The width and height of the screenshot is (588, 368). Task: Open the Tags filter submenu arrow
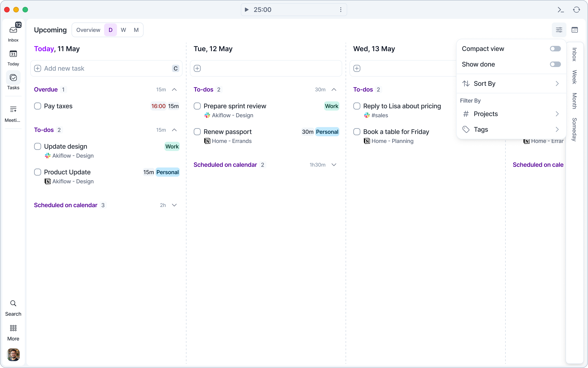(x=557, y=129)
